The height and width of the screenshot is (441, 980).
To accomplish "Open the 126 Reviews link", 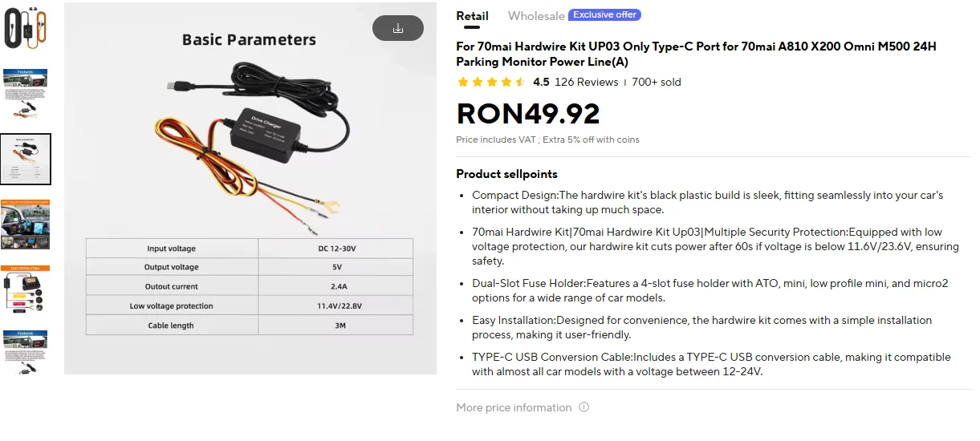I will 587,82.
